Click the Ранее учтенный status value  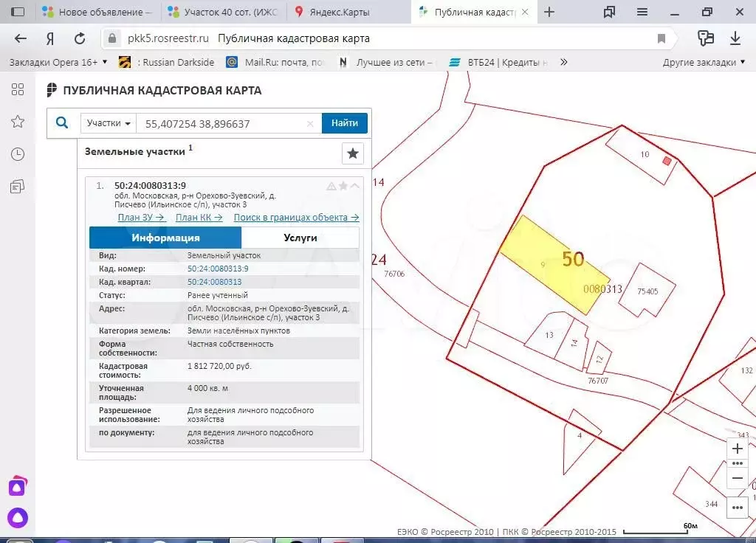pyautogui.click(x=218, y=295)
